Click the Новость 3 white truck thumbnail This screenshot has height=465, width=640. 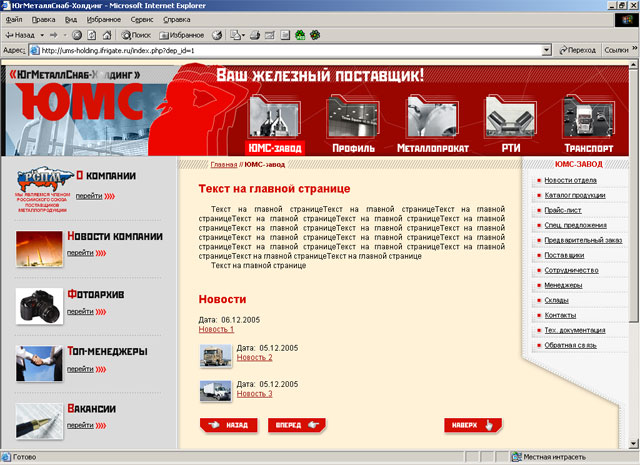(x=216, y=391)
